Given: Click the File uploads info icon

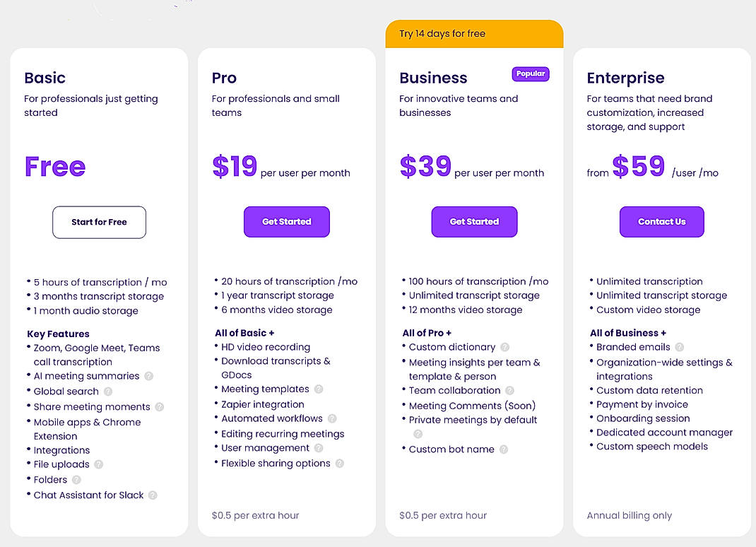Looking at the screenshot, I should coord(98,464).
